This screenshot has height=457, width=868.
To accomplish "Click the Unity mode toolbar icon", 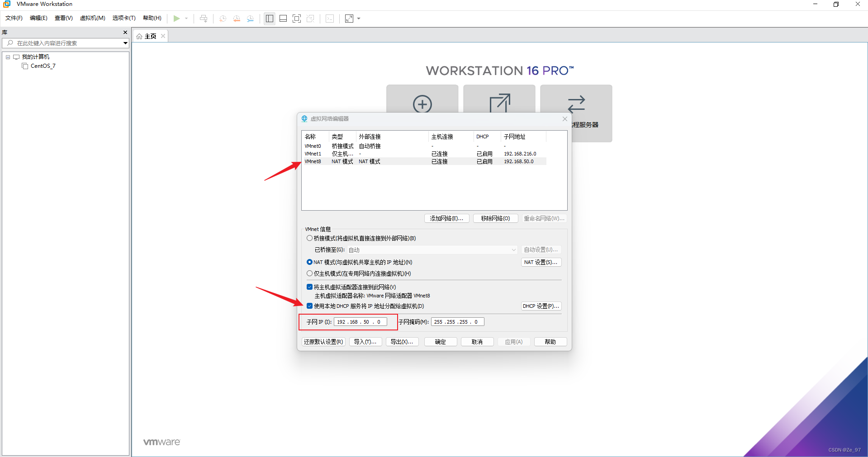I will [310, 19].
